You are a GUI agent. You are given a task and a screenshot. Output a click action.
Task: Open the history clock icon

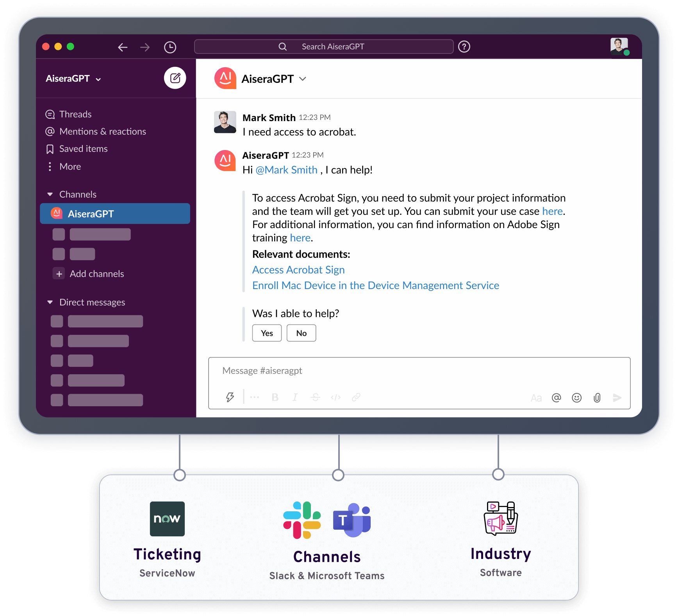coord(170,47)
